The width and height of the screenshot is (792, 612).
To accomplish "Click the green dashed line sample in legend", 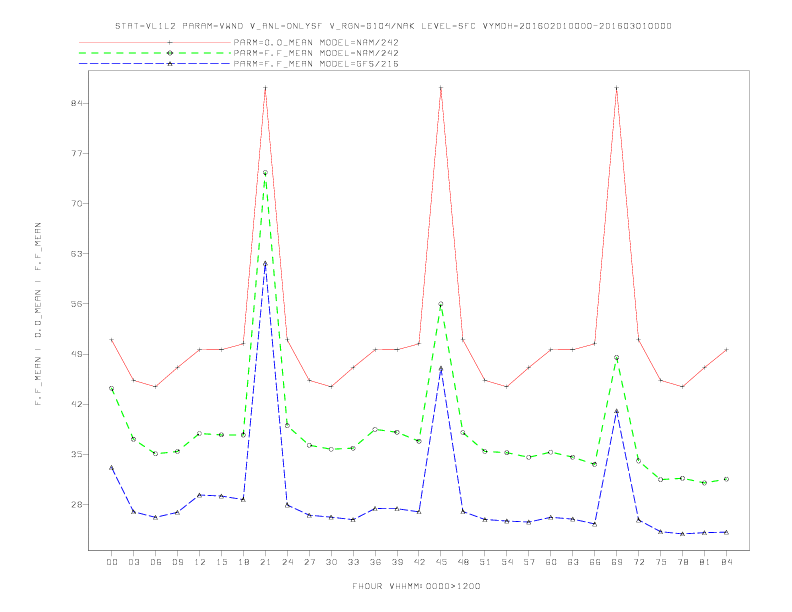I will (155, 53).
